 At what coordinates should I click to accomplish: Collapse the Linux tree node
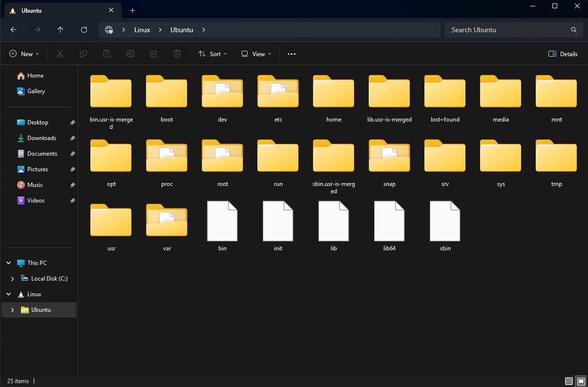click(x=9, y=294)
